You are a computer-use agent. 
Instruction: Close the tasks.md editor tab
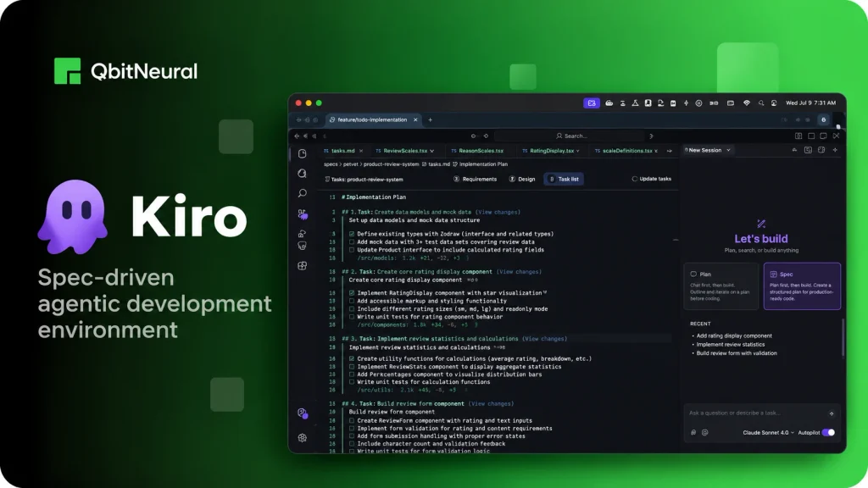click(361, 151)
